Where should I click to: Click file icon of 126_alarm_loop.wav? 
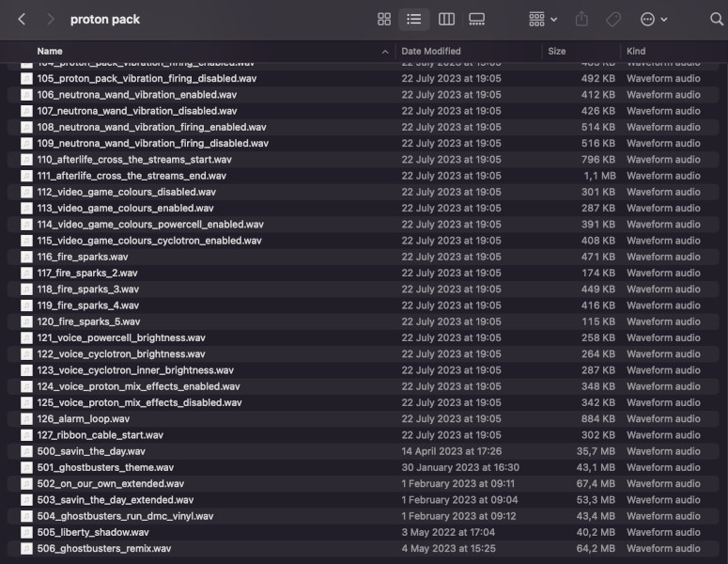coord(27,419)
